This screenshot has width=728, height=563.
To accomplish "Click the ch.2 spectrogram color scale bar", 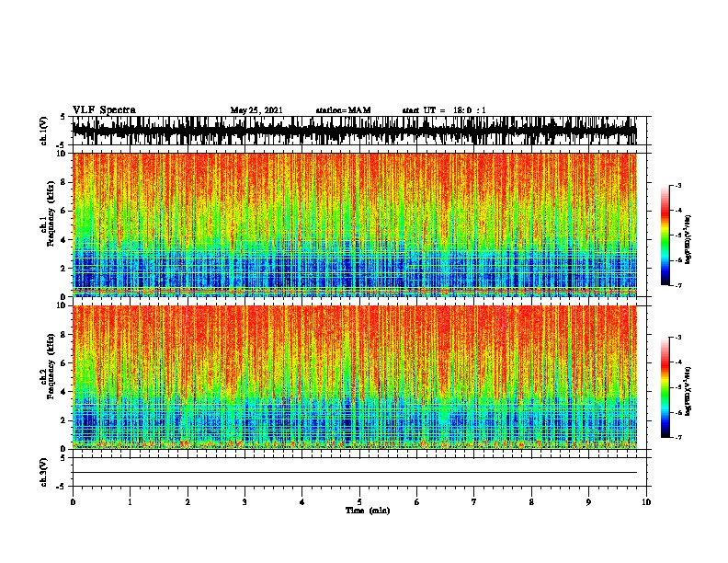I will tap(665, 387).
